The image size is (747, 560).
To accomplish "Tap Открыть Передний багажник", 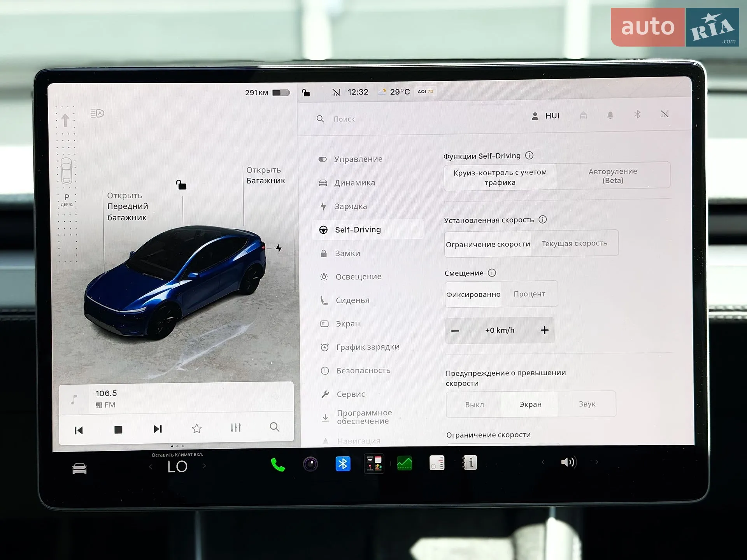I will [x=128, y=206].
